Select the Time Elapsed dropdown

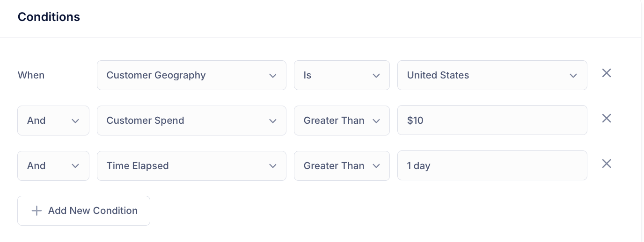tap(191, 166)
